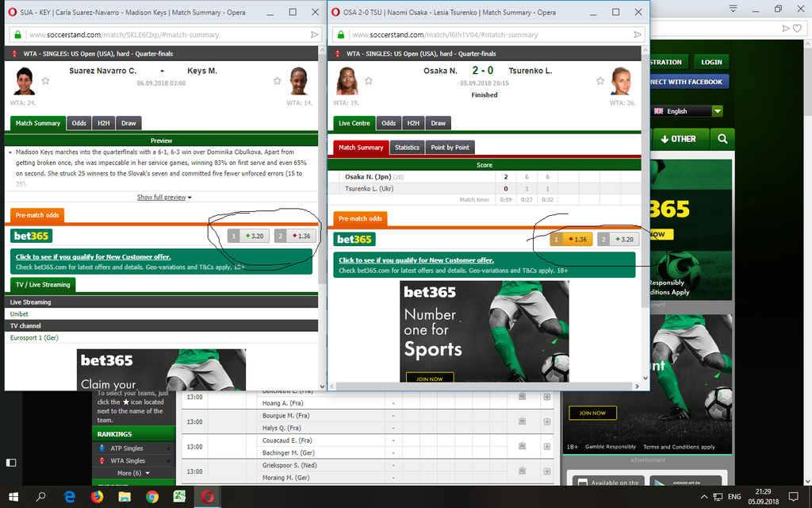Select TV / Live Streaming tab
This screenshot has width=812, height=508.
click(43, 285)
